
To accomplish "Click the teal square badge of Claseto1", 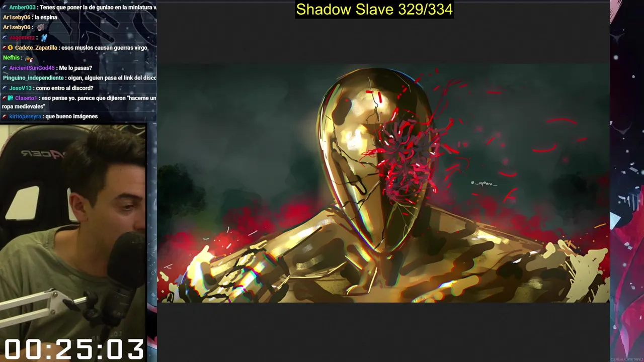I will coord(10,98).
